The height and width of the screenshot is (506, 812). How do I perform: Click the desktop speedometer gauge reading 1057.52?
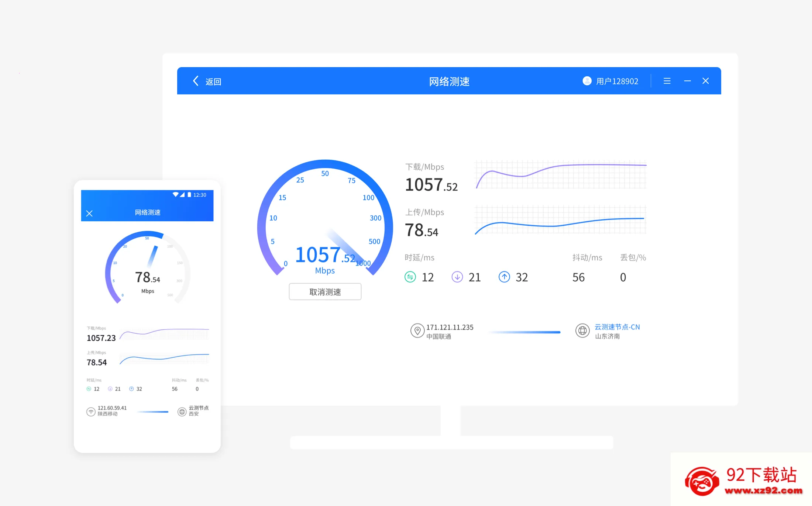pos(325,218)
